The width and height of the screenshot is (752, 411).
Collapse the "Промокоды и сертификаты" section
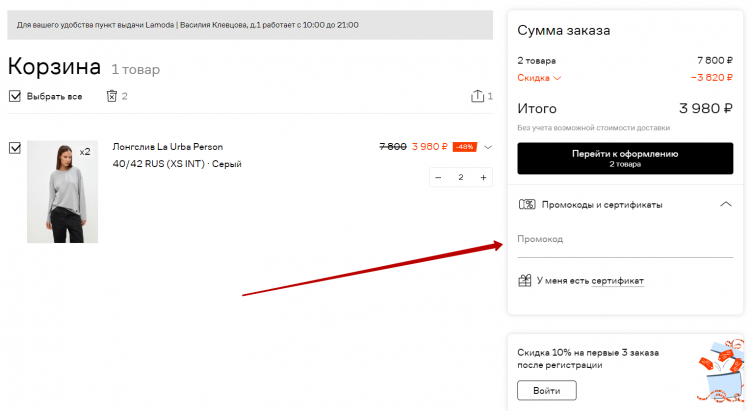tap(726, 204)
